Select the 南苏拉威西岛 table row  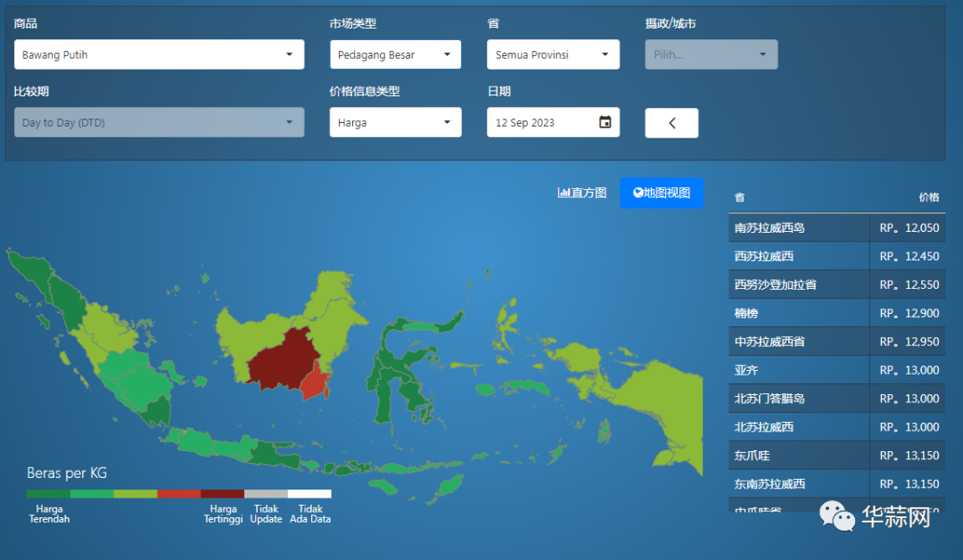point(836,227)
